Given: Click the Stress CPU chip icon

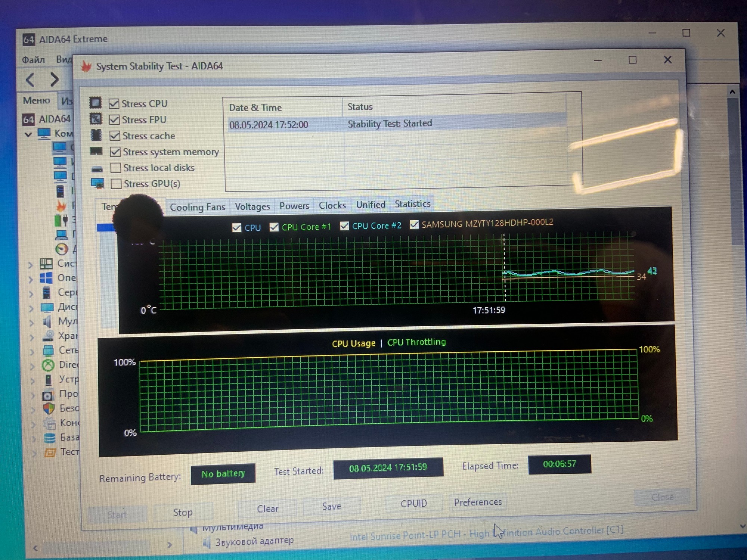Looking at the screenshot, I should point(95,103).
